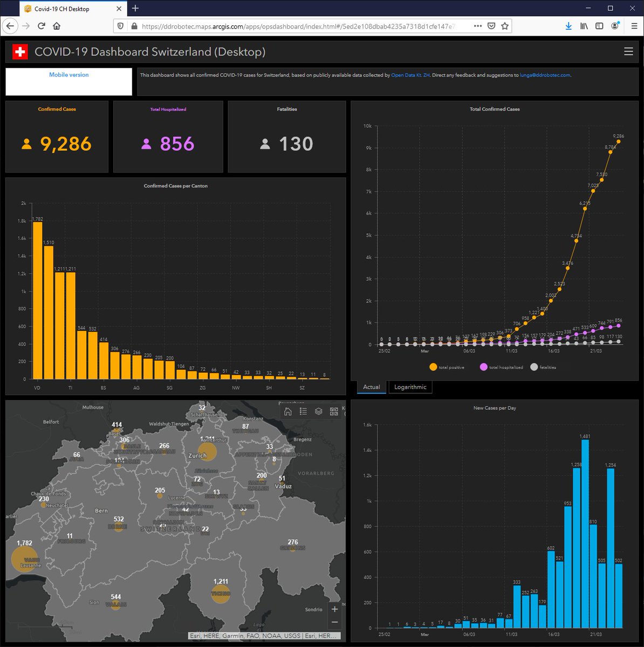Toggle the 'total positive' legend entry
The width and height of the screenshot is (644, 647).
point(447,367)
